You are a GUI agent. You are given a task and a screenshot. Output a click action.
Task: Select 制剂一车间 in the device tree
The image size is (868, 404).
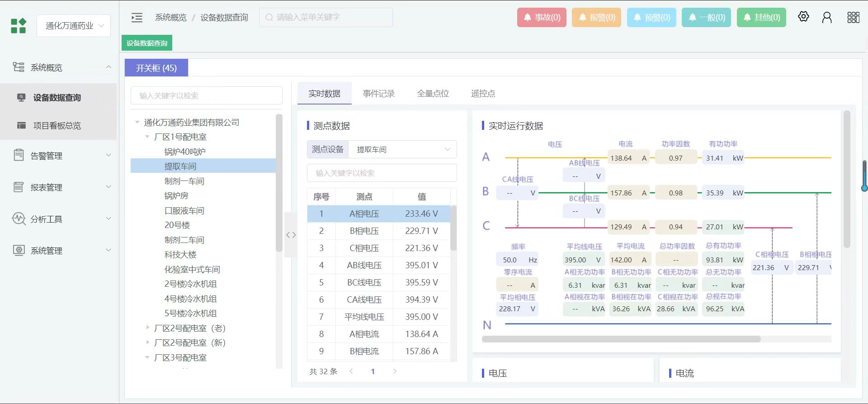point(184,181)
